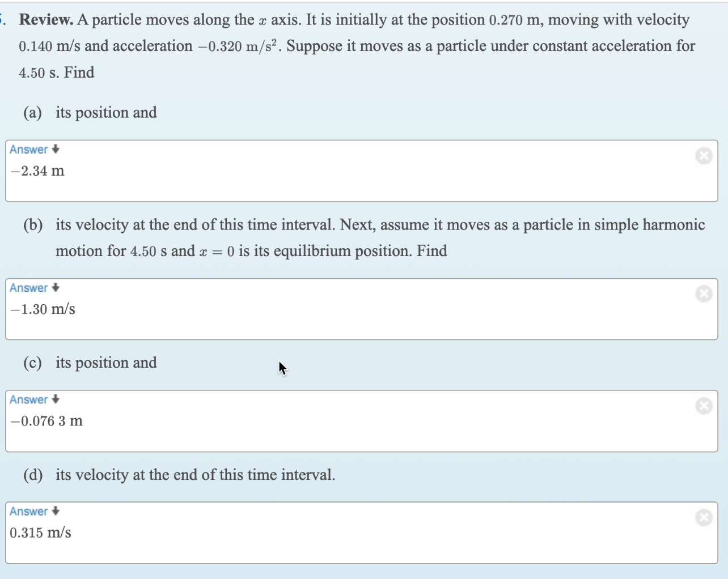Click the X icon beside −1.30 m/s

[704, 293]
